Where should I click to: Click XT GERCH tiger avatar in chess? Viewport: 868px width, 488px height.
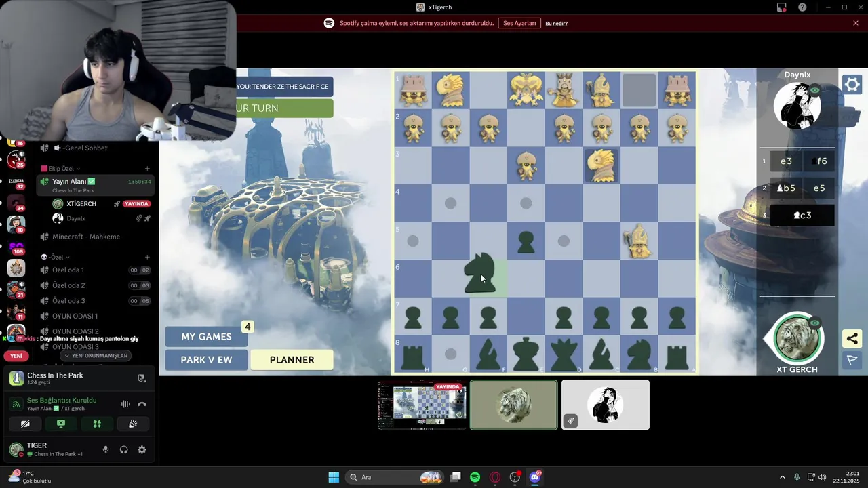click(x=797, y=338)
